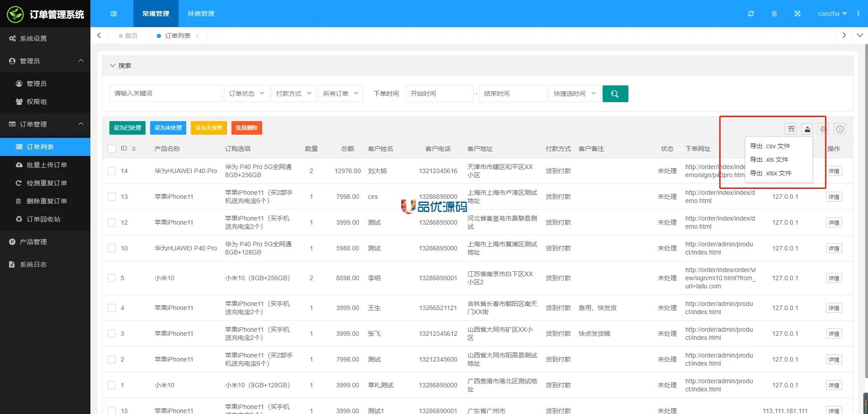This screenshot has width=868, height=414.
Task: Check the checkbox for order ID 4
Action: tap(112, 308)
